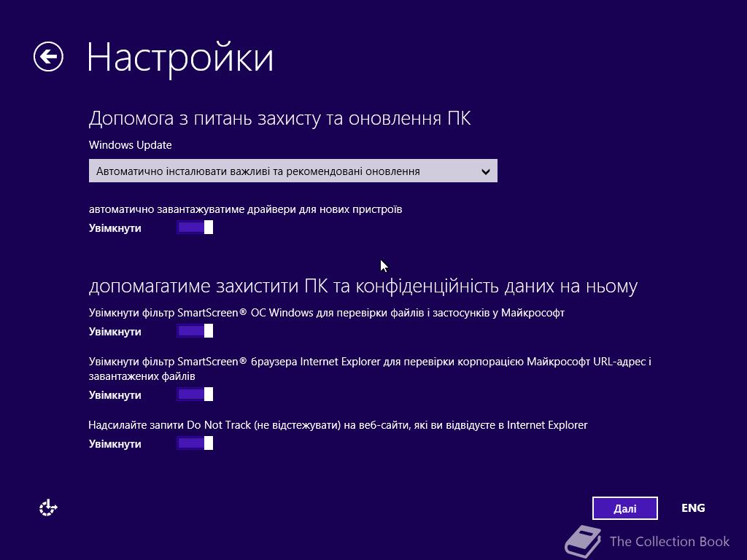Click text 'автоматично завантажуватиме драйвери для нових пристроїв'
Viewport: 747px width, 560px height.
coord(245,209)
